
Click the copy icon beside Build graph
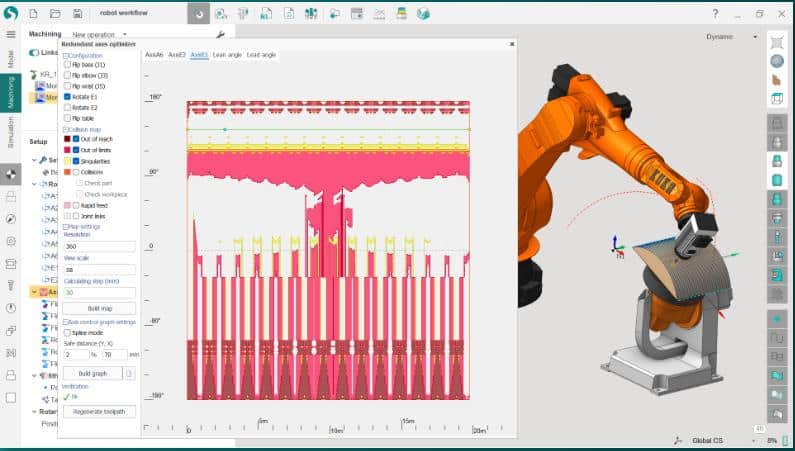pos(129,373)
